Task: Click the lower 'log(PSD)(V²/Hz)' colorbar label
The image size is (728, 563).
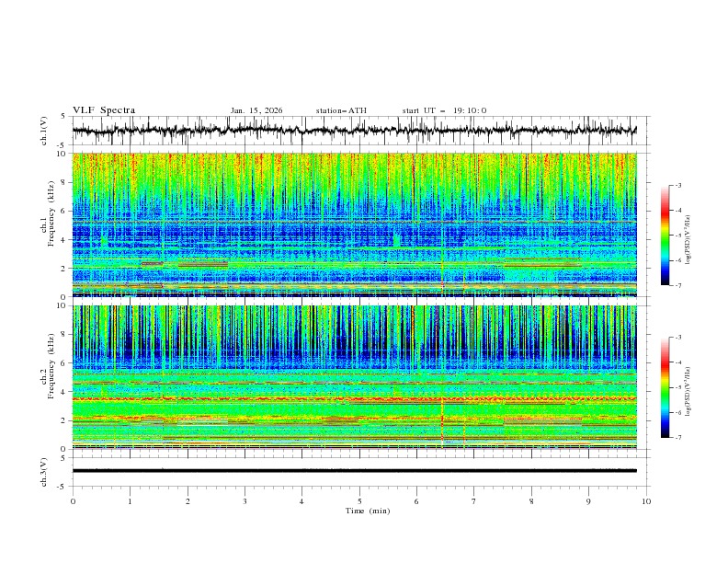Action: tap(688, 392)
